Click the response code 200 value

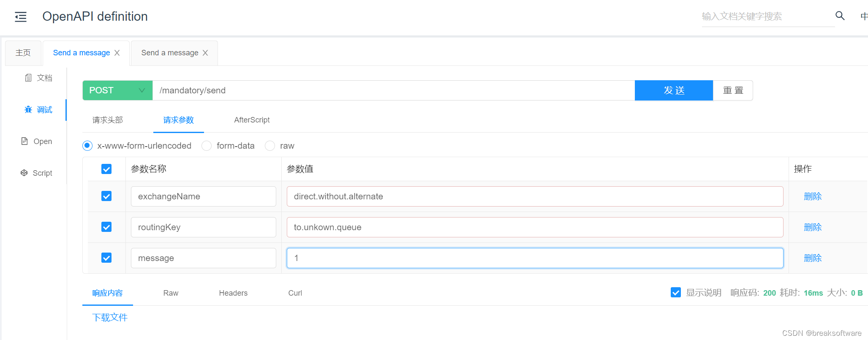pos(770,293)
